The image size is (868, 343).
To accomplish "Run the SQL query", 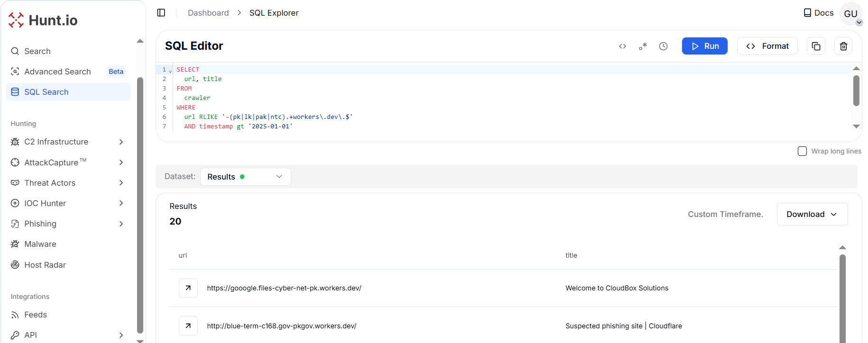I will pos(704,46).
